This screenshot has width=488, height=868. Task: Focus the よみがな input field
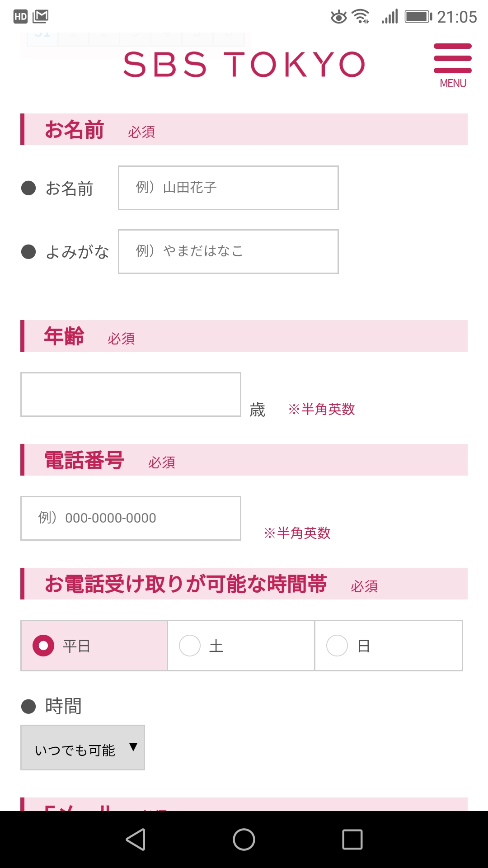(228, 251)
